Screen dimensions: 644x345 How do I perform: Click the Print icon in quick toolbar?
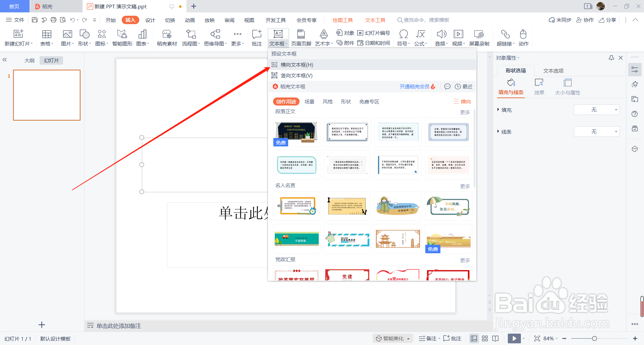tap(53, 20)
